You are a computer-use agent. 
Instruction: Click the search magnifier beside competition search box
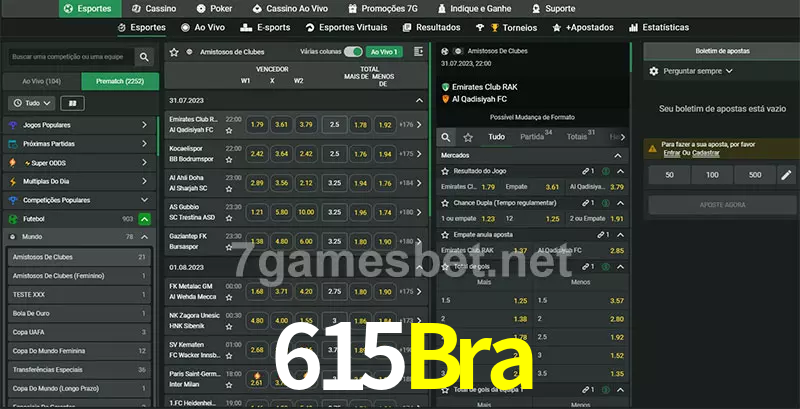pos(144,57)
